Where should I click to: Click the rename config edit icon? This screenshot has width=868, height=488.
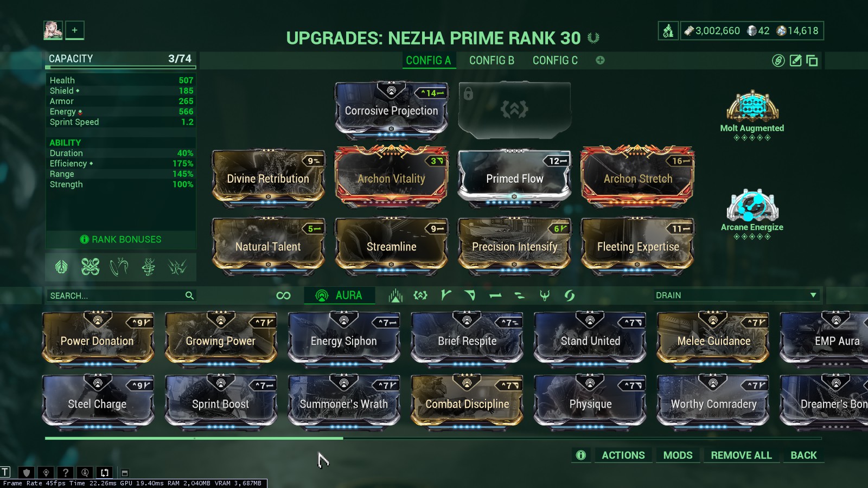(795, 60)
